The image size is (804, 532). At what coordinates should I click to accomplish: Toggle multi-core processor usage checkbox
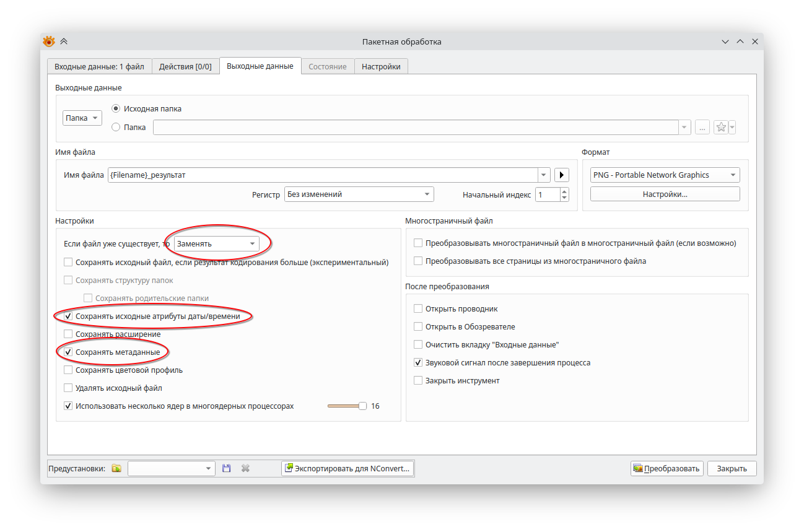(x=68, y=406)
